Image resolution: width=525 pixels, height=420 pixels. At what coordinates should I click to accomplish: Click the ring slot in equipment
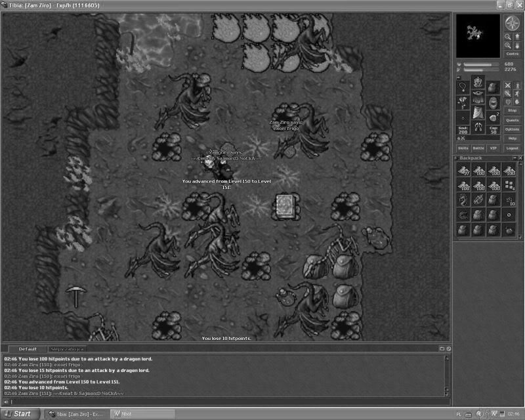463,117
